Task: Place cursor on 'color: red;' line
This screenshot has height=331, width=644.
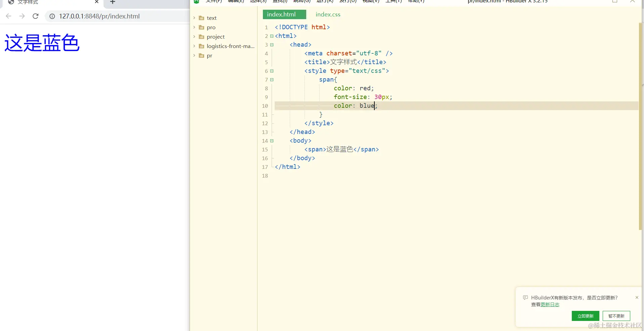Action: [354, 88]
